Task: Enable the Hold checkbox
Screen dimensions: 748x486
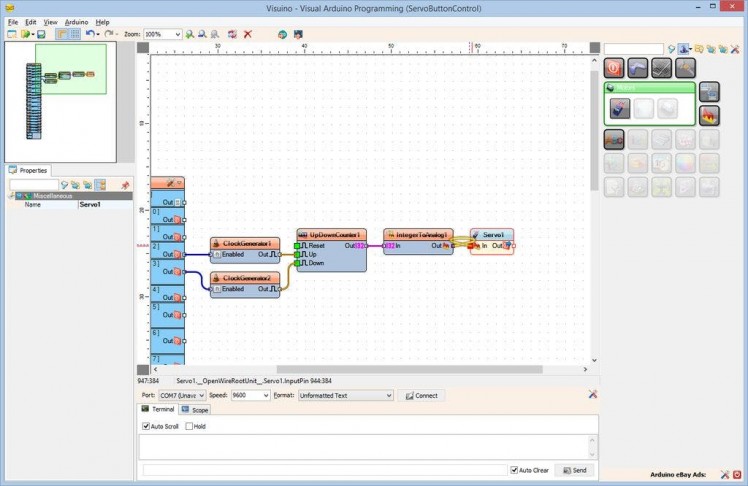Action: [190, 426]
